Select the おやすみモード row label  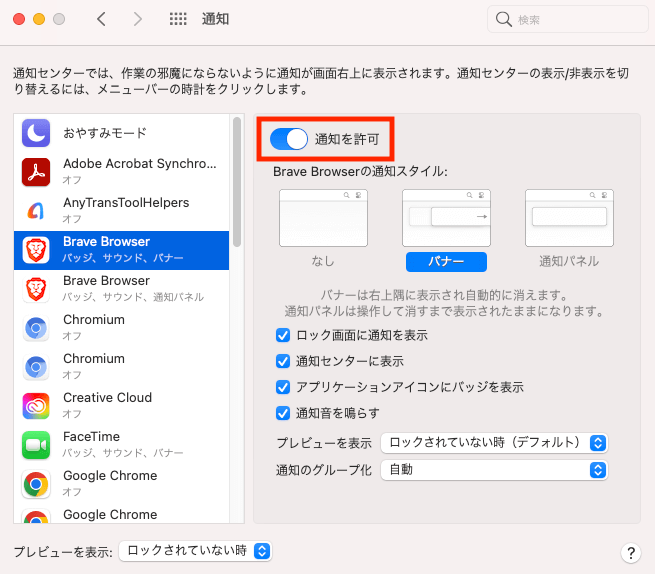tap(104, 133)
